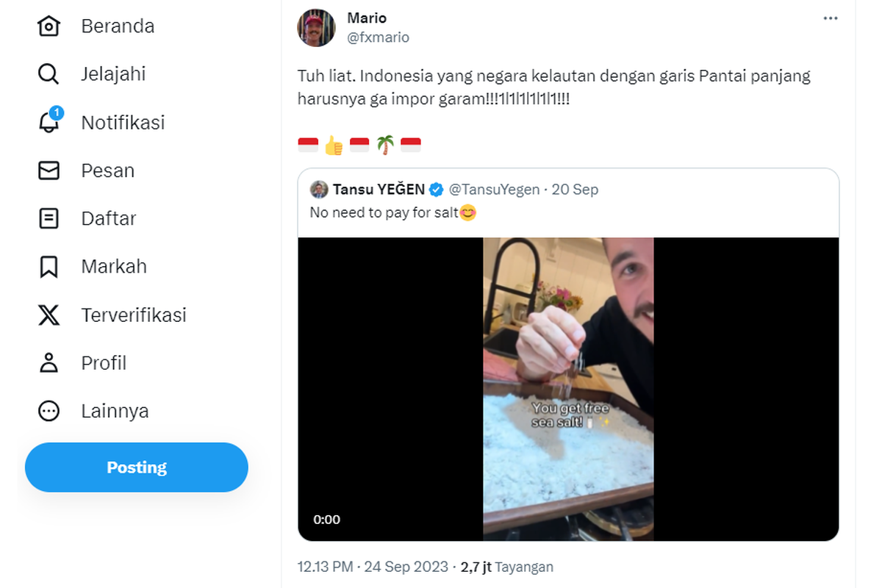Expand the Lainnya more menu
The height and width of the screenshot is (588, 882).
pyautogui.click(x=49, y=411)
